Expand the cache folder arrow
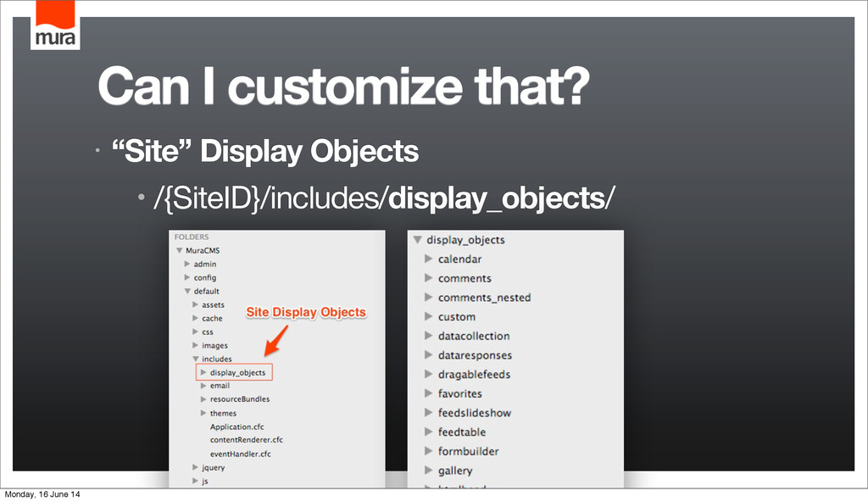The height and width of the screenshot is (502, 868). pyautogui.click(x=196, y=318)
